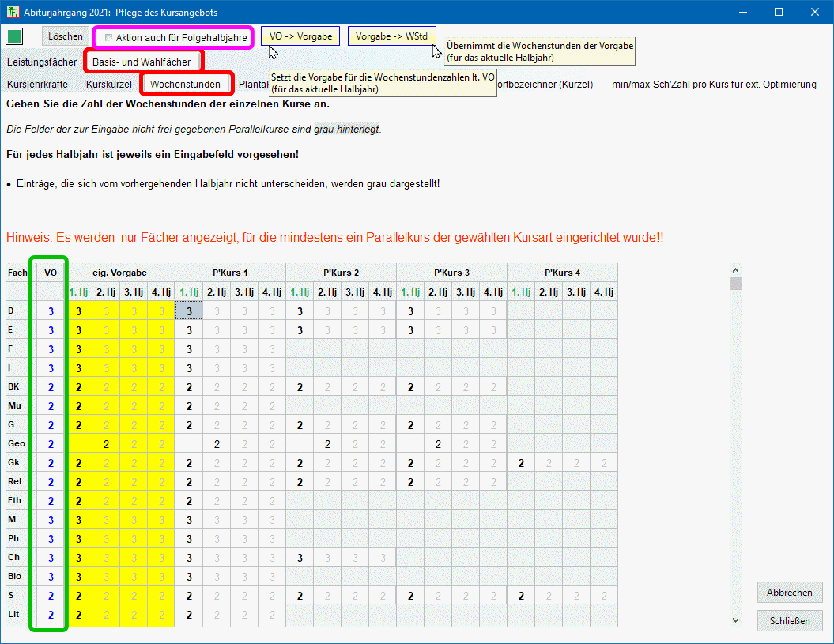Click the scroll down arrow of table scrollbar
Screen dimensions: 834x644
[735, 620]
